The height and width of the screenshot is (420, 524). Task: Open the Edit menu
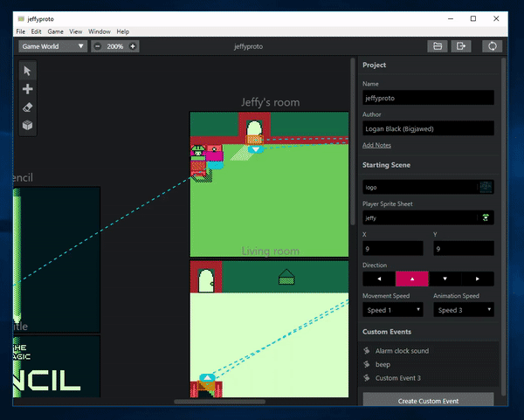coord(36,31)
